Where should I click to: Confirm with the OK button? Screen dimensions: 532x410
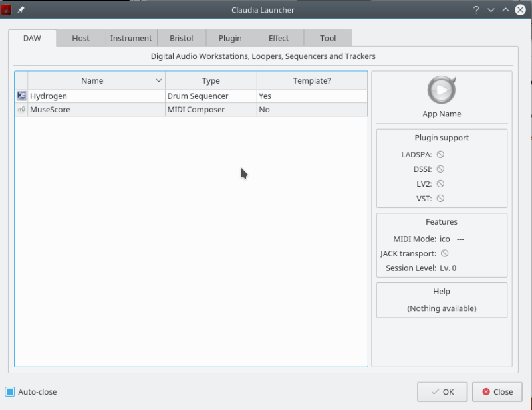pos(442,392)
